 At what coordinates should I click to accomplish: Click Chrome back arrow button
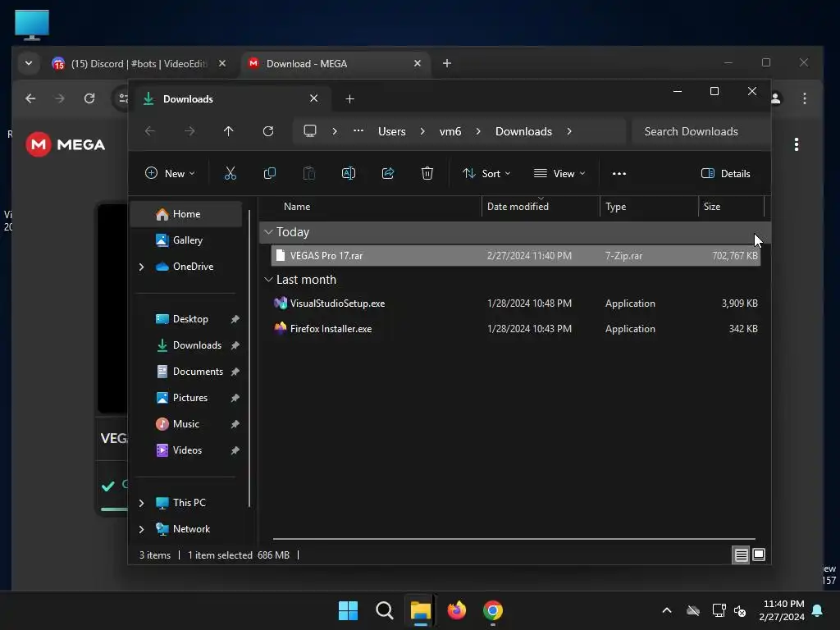pyautogui.click(x=30, y=98)
